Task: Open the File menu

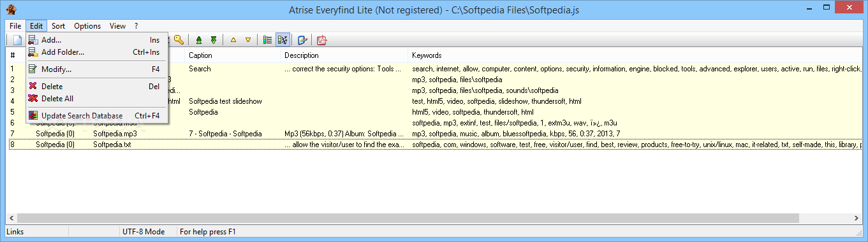Action: (x=16, y=26)
